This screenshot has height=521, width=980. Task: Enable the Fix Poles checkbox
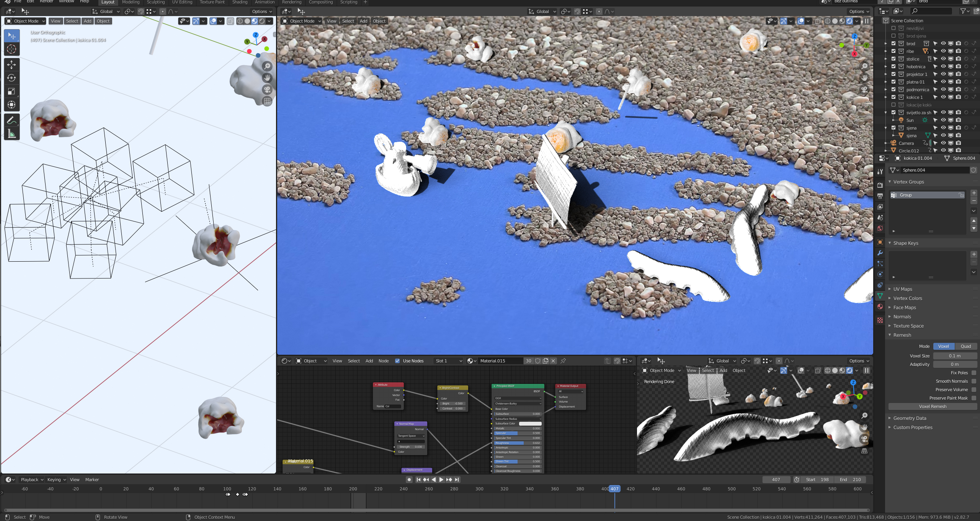coord(974,373)
